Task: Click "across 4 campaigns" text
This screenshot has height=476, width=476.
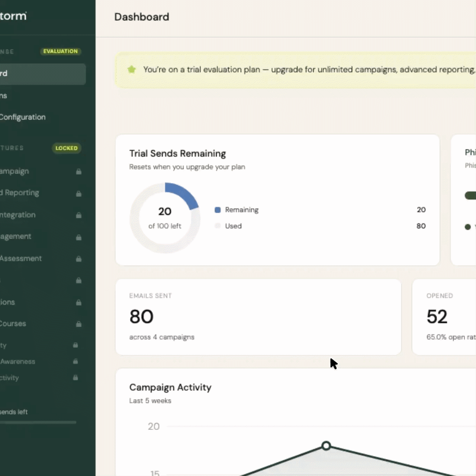Action: [162, 337]
